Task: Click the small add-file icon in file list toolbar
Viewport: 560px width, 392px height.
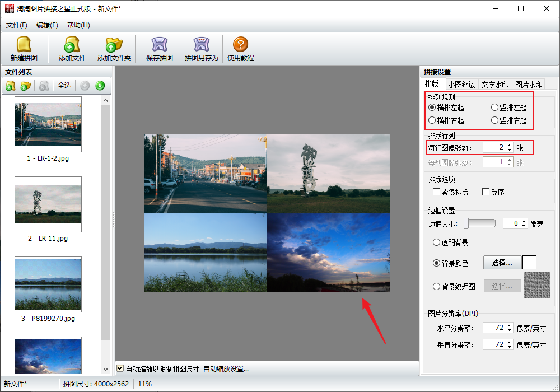Action: (10, 86)
